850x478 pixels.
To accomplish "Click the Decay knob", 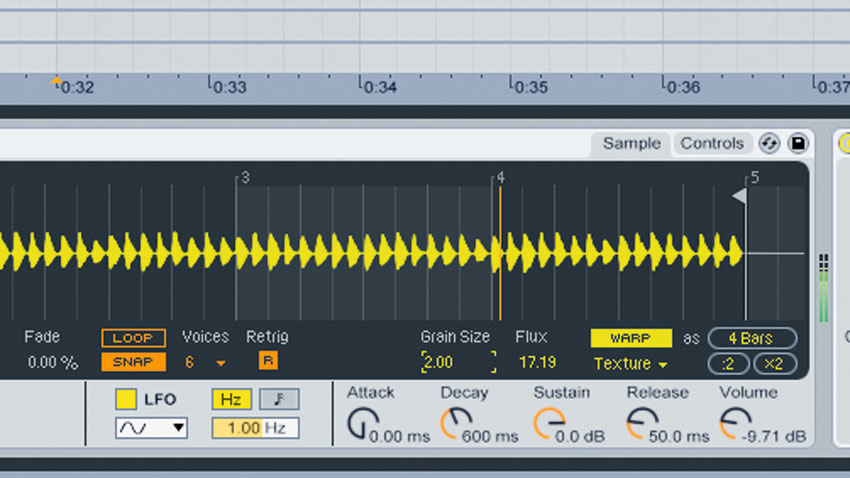I will click(456, 423).
